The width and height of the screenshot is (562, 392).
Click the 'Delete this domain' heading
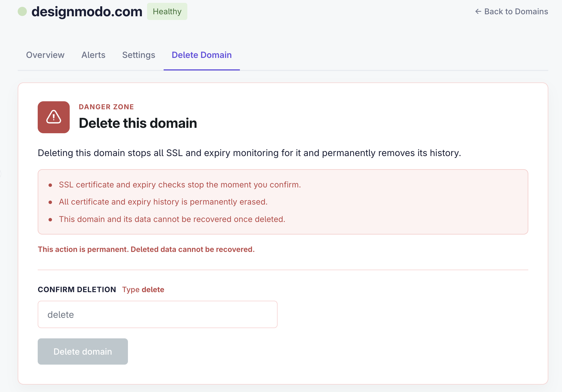point(138,123)
